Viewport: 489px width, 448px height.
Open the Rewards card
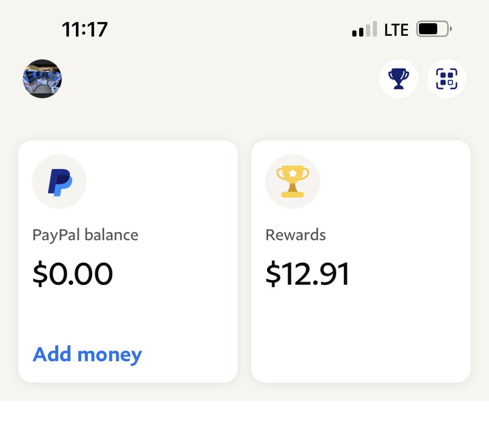[361, 261]
